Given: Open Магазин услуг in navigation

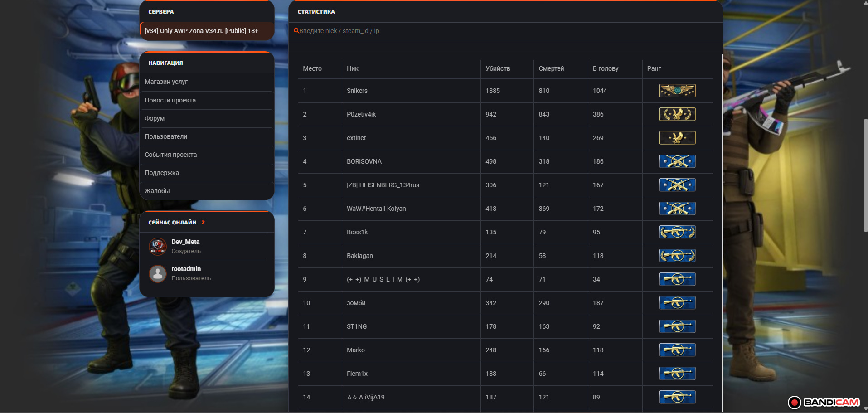Looking at the screenshot, I should click(x=166, y=82).
